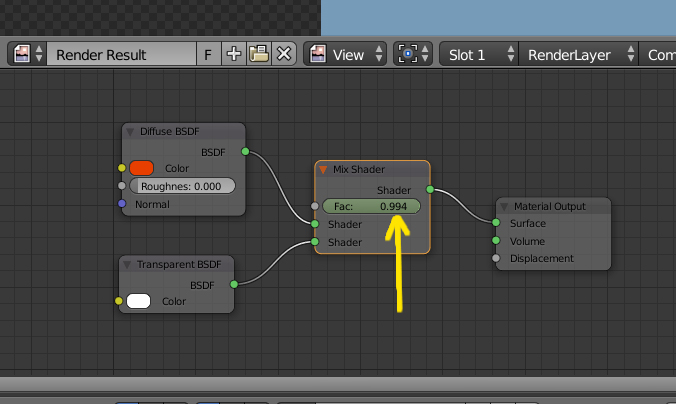Click Transparent BSDF output socket
Image resolution: width=676 pixels, height=404 pixels.
click(x=234, y=284)
